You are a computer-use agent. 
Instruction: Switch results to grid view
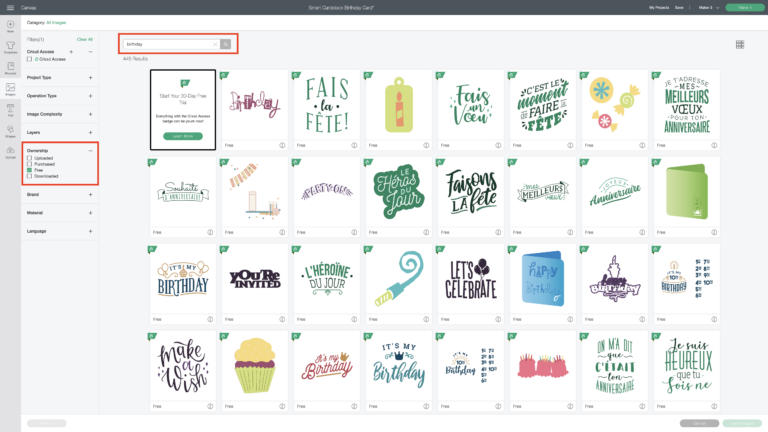pos(740,45)
